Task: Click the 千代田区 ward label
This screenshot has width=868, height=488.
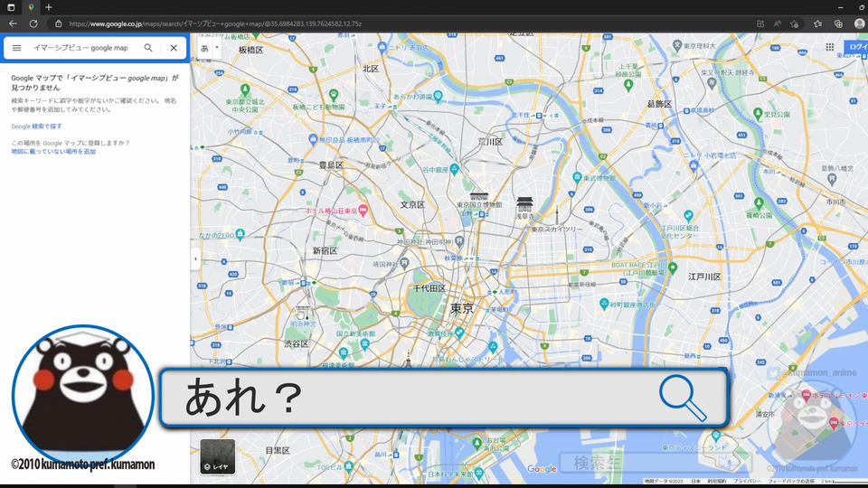Action: coord(429,288)
